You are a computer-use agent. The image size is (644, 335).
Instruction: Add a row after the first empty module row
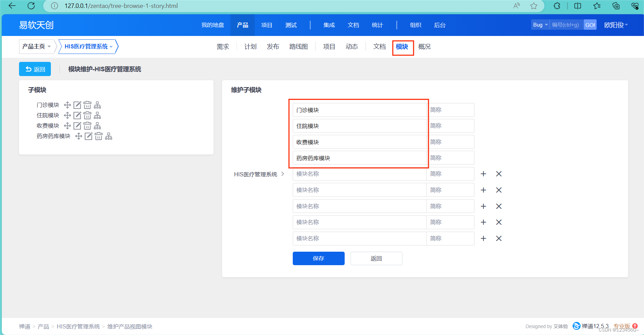click(483, 174)
